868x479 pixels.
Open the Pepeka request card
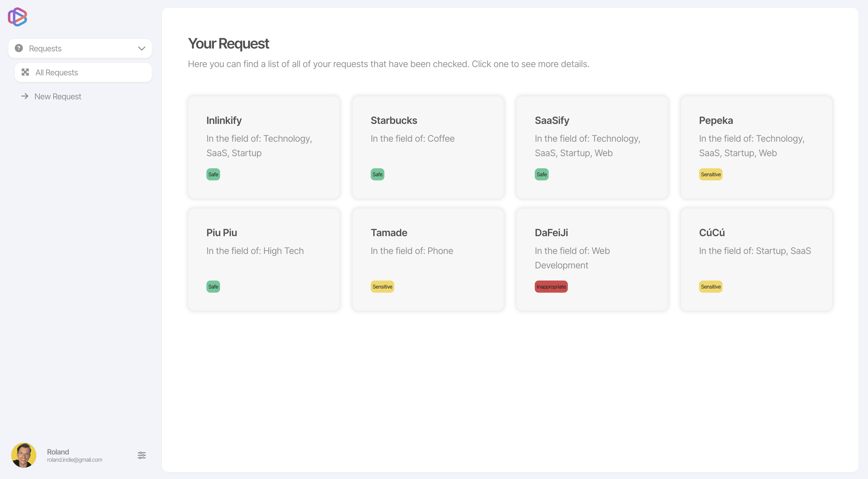[756, 147]
